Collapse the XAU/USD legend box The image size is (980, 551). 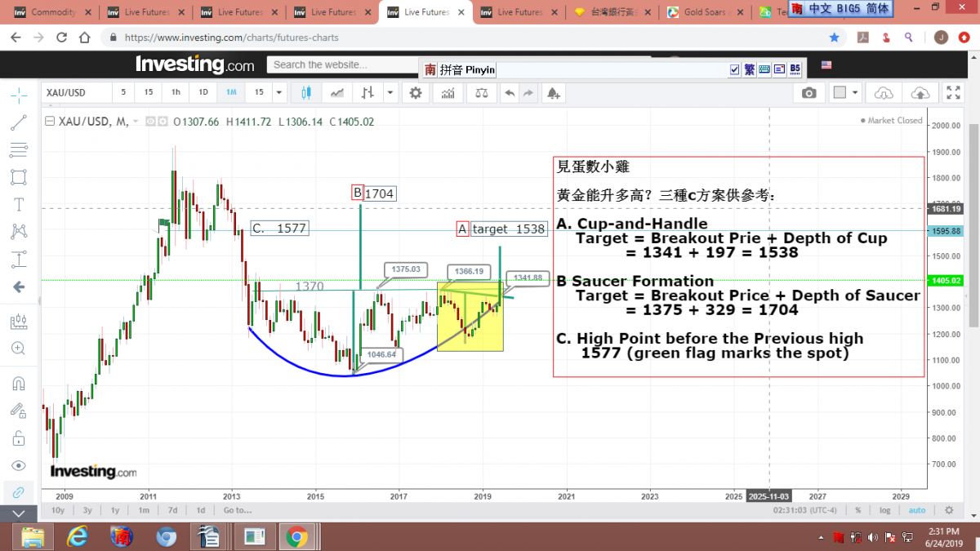coord(50,122)
